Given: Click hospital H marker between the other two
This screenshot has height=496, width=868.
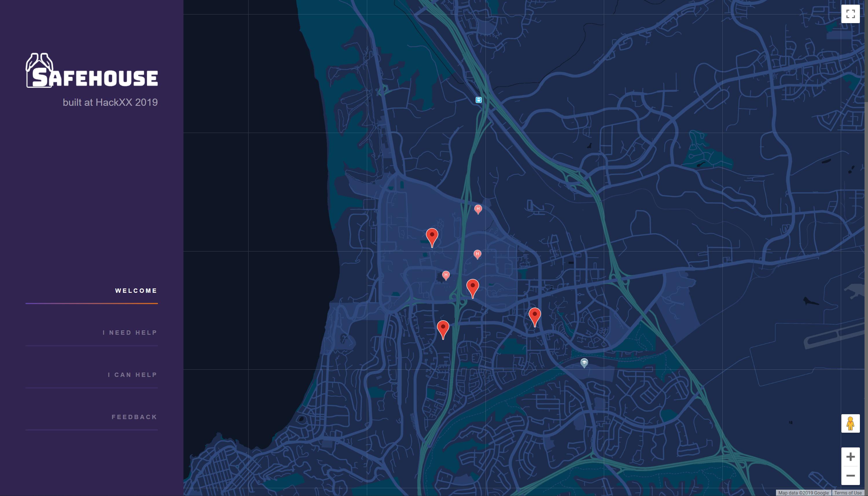Looking at the screenshot, I should (477, 254).
